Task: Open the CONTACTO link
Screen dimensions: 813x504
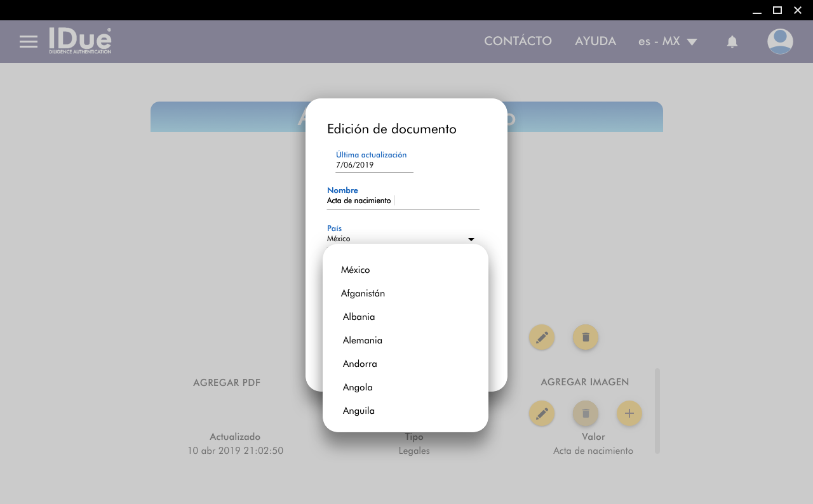Action: pos(518,41)
